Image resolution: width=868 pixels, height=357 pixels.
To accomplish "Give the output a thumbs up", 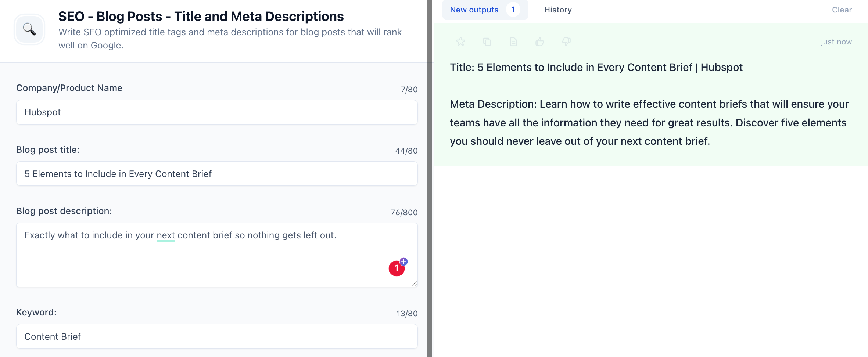I will pos(540,42).
